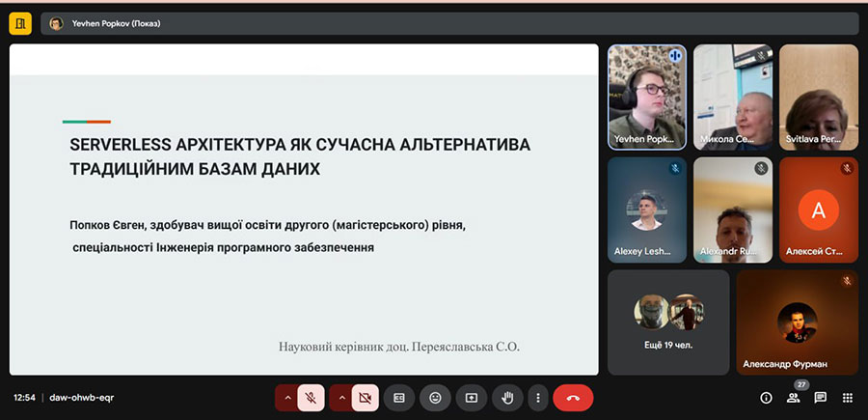Click muted mic icon on Алексей Ст tile

[847, 168]
